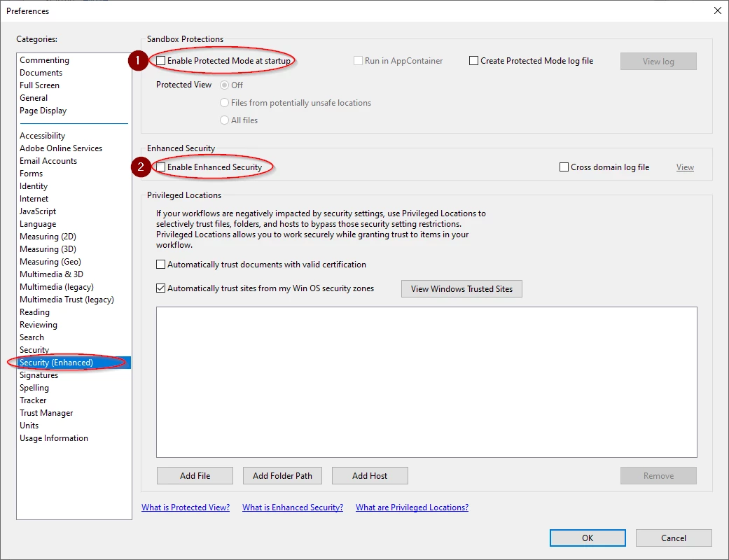The width and height of the screenshot is (729, 560).
Task: Select the Measuring (3D) category
Action: point(48,249)
